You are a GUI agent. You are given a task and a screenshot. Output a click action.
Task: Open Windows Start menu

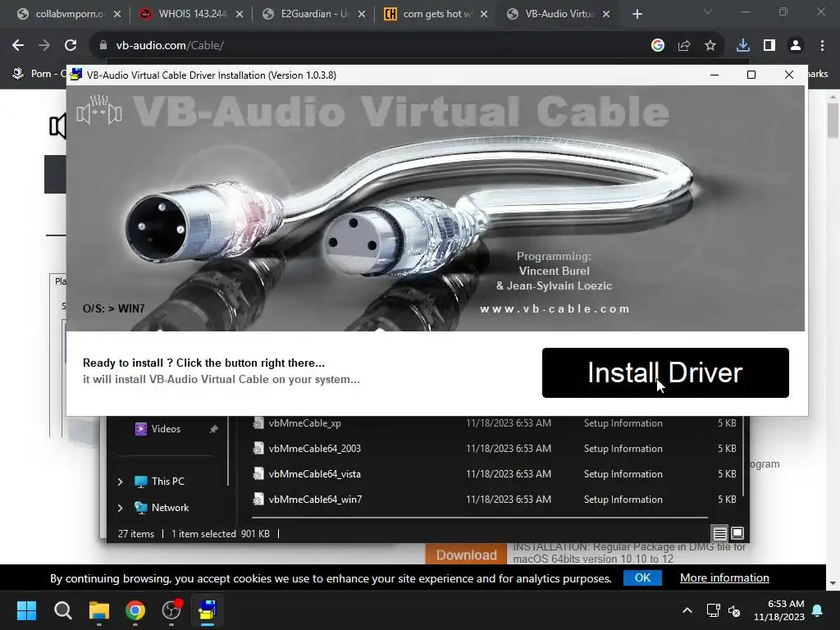pyautogui.click(x=26, y=610)
